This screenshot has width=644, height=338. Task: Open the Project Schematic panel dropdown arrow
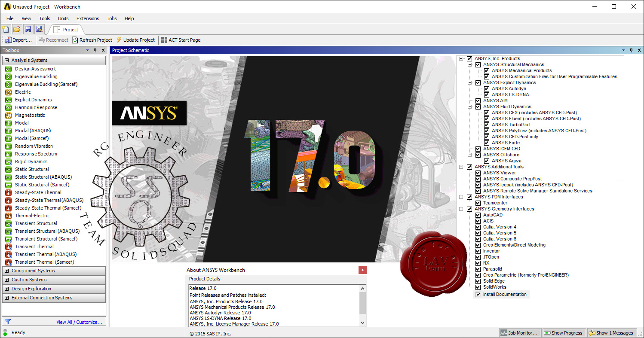623,50
